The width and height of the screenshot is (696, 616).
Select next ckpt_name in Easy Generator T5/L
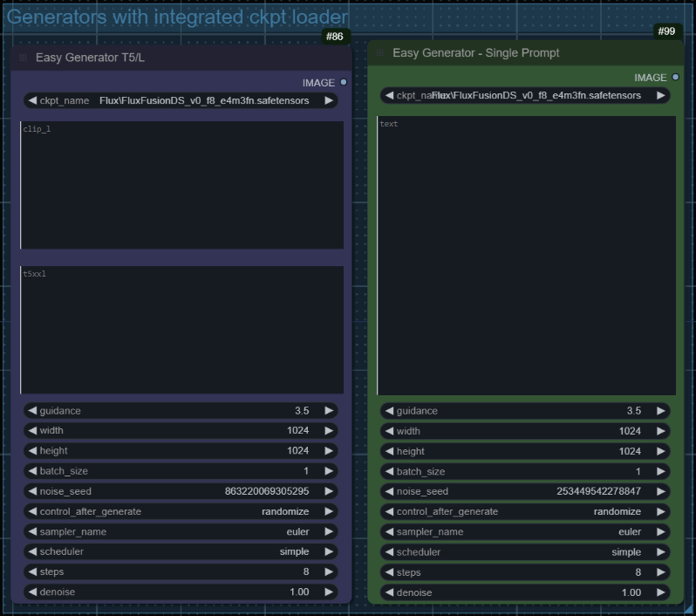[x=329, y=100]
